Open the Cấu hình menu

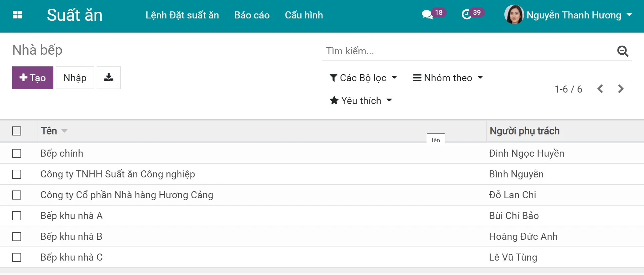304,15
